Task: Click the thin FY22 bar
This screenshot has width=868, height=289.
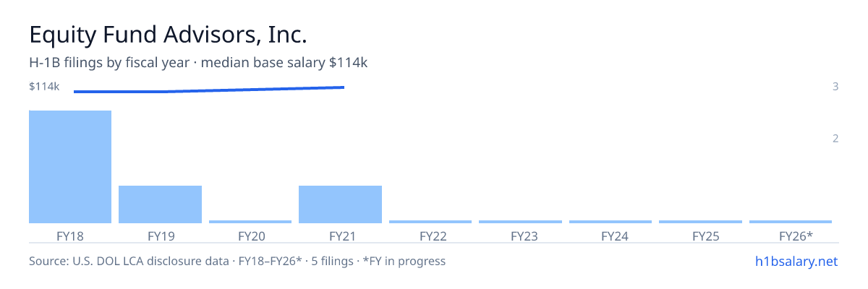Action: coord(430,222)
